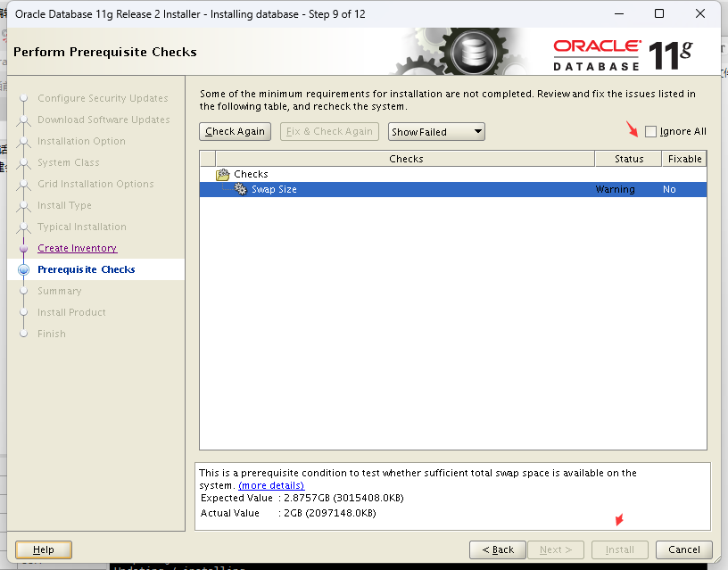Screen dimensions: 728x570
Task: Click the Download Software Updates step
Action: pyautogui.click(x=103, y=120)
